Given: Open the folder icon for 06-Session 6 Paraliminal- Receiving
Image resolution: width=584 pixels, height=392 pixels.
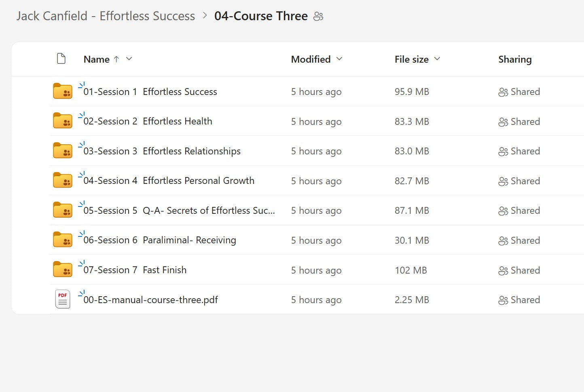Looking at the screenshot, I should pyautogui.click(x=62, y=240).
